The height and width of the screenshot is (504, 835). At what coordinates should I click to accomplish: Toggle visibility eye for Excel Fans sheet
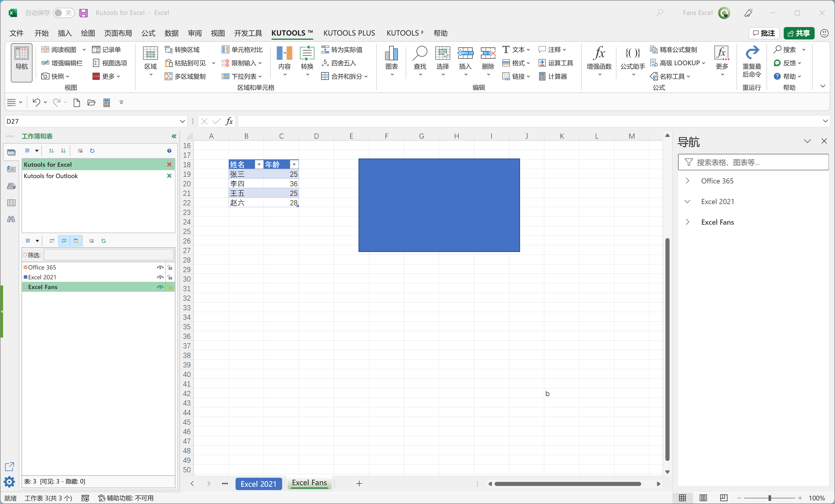(x=160, y=287)
